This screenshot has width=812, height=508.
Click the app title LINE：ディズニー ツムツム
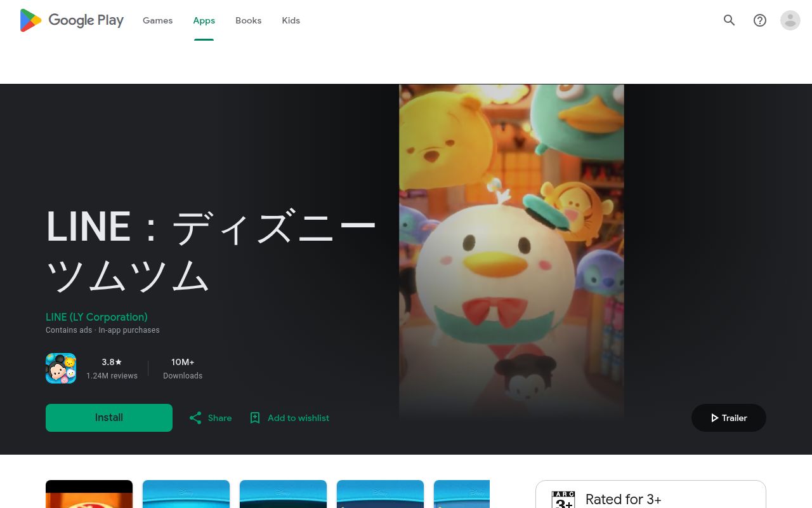(x=211, y=252)
